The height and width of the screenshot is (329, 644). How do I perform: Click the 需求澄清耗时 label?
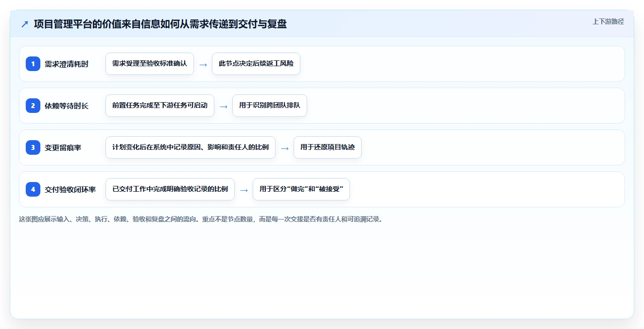point(67,64)
